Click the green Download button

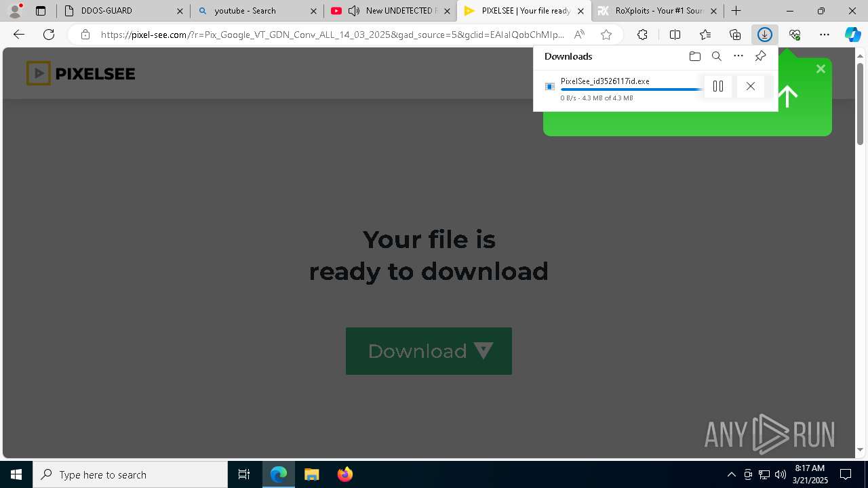tap(429, 351)
